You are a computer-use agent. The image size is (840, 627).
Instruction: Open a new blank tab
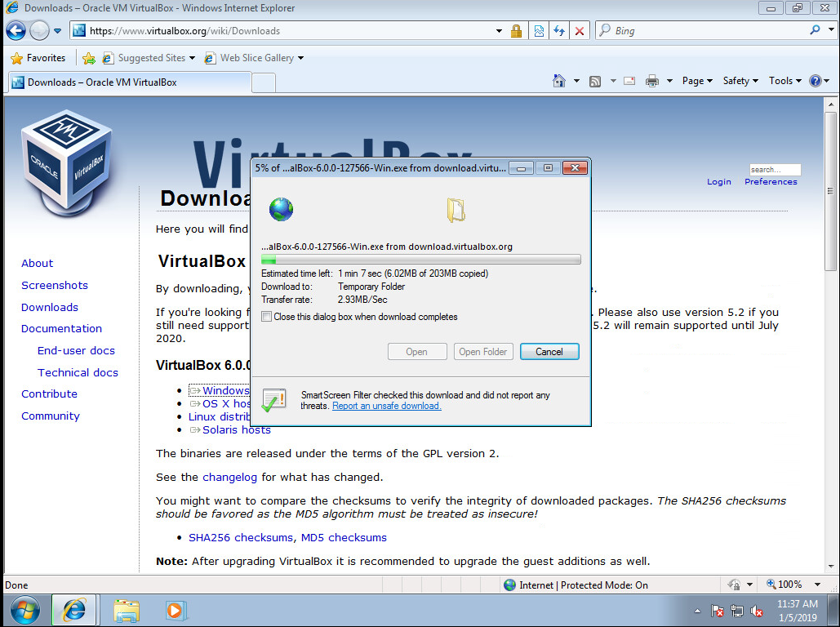coord(264,82)
